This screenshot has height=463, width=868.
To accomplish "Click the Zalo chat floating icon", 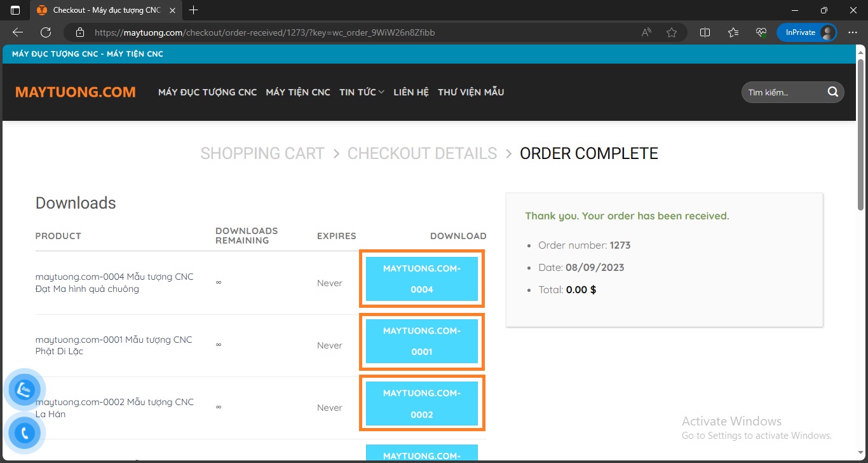I will point(24,389).
